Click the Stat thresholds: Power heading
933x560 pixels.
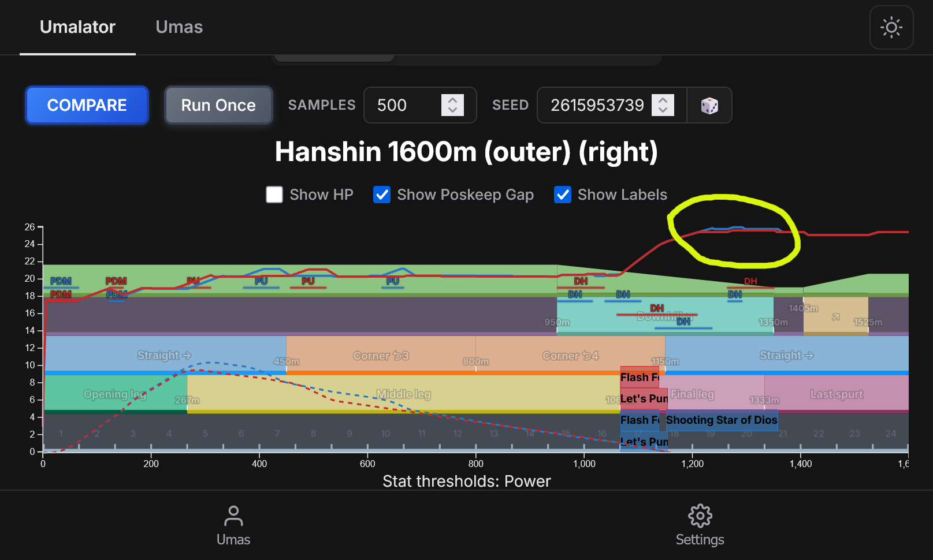coord(467,481)
